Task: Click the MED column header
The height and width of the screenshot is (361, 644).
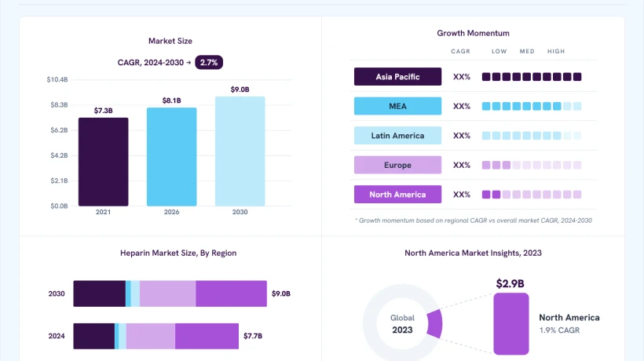Action: (x=527, y=51)
